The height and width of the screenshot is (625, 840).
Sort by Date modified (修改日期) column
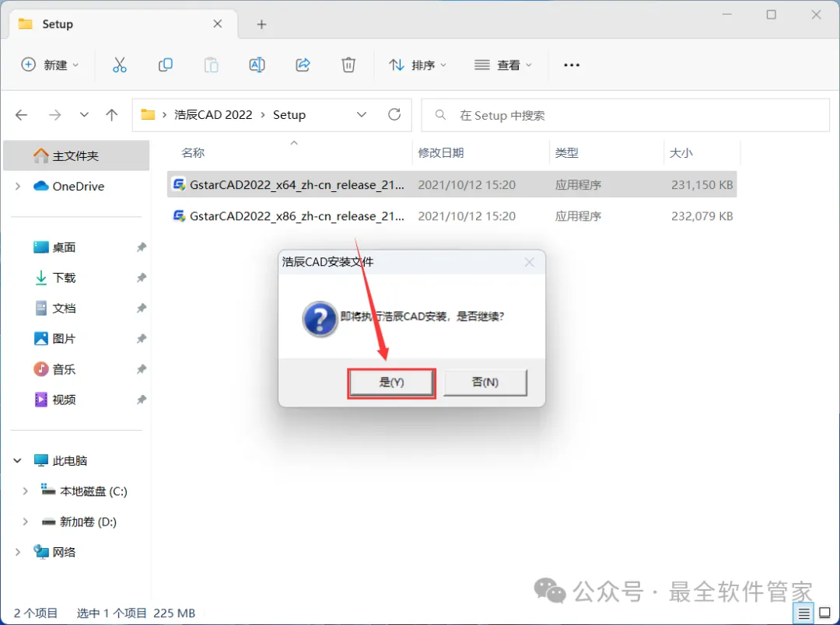[x=440, y=152]
